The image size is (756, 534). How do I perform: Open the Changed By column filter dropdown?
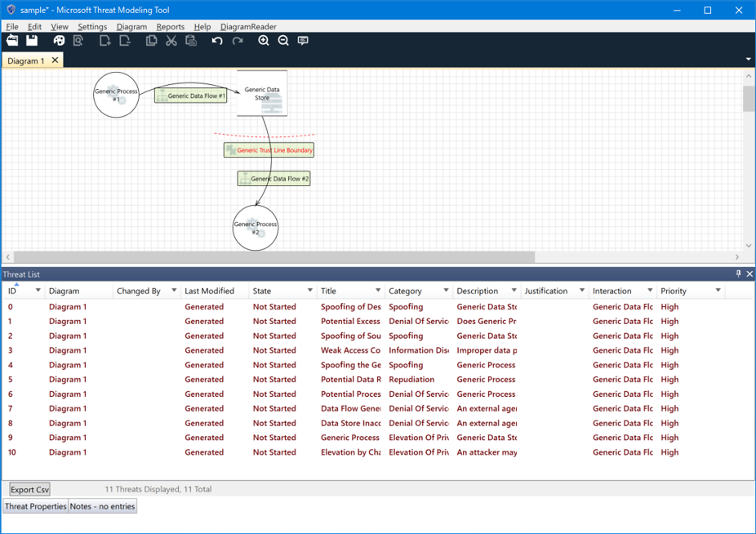pyautogui.click(x=174, y=291)
